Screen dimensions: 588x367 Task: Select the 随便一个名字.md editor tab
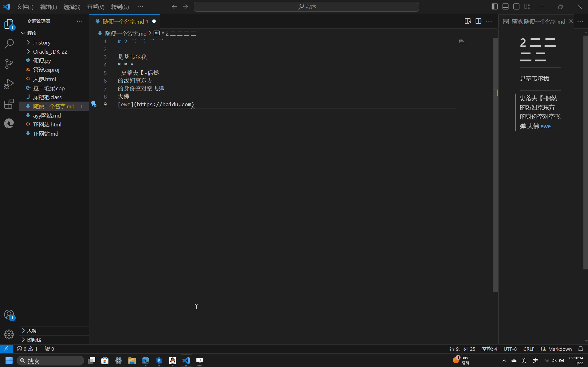pos(125,21)
